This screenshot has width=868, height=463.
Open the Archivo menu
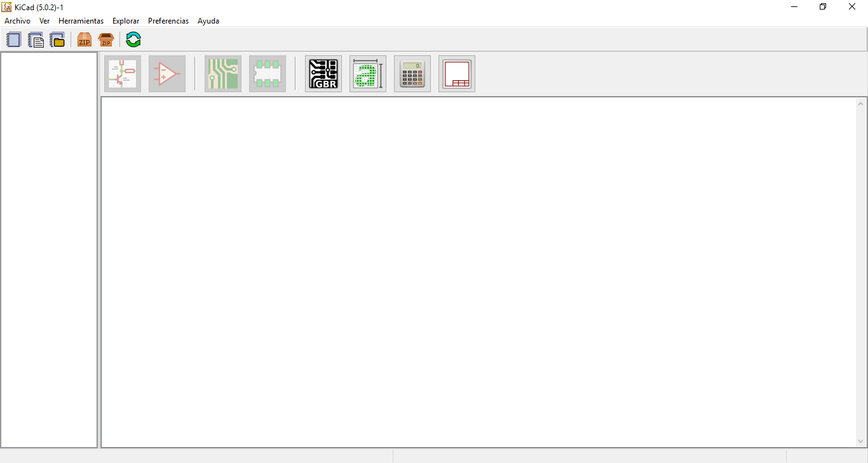coord(17,21)
